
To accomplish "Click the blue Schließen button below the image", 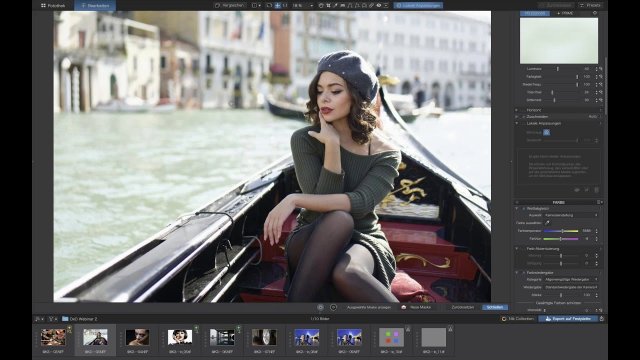I will click(x=495, y=307).
